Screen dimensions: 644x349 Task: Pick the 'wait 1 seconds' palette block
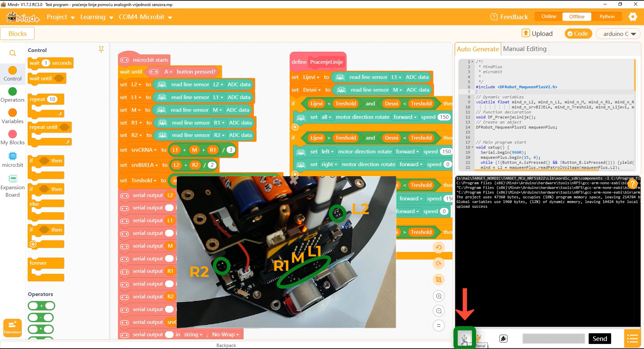(50, 63)
